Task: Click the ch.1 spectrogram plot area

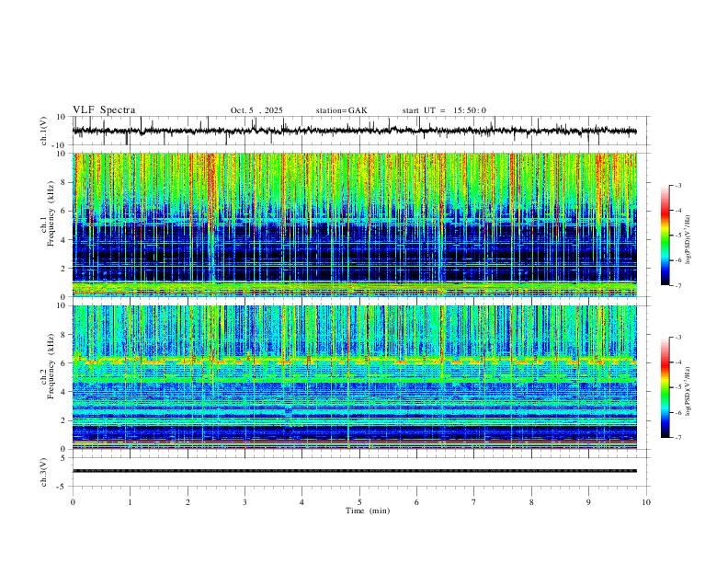Action: pos(355,224)
